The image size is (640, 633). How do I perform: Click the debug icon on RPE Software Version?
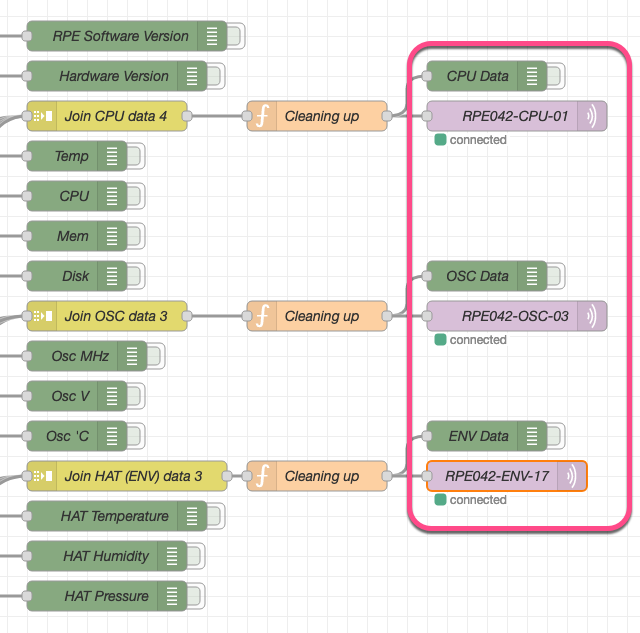[x=212, y=36]
